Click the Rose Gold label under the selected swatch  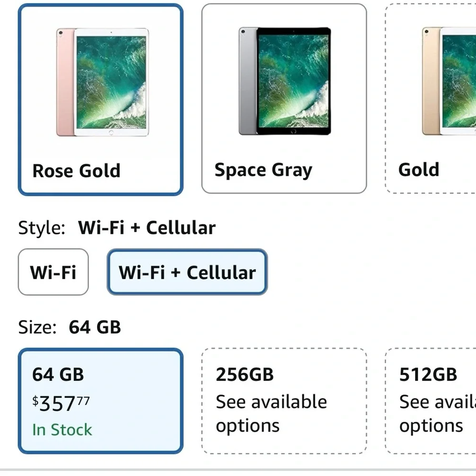click(76, 170)
